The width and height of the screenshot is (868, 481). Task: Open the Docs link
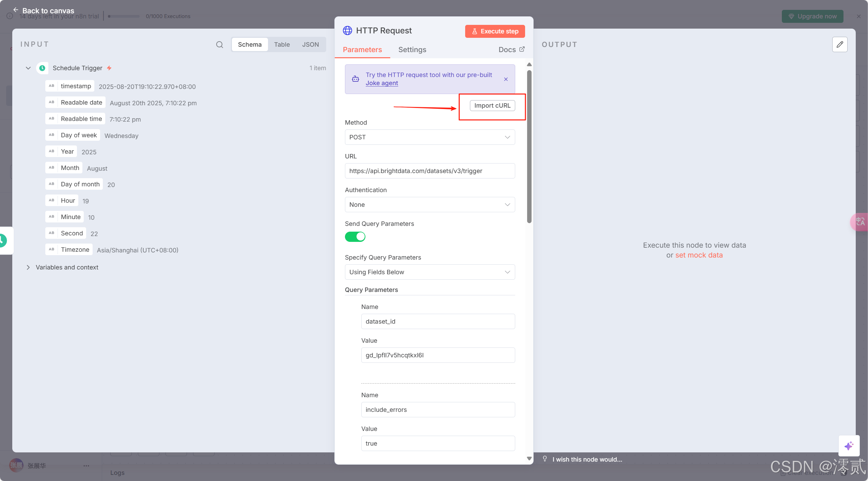511,50
